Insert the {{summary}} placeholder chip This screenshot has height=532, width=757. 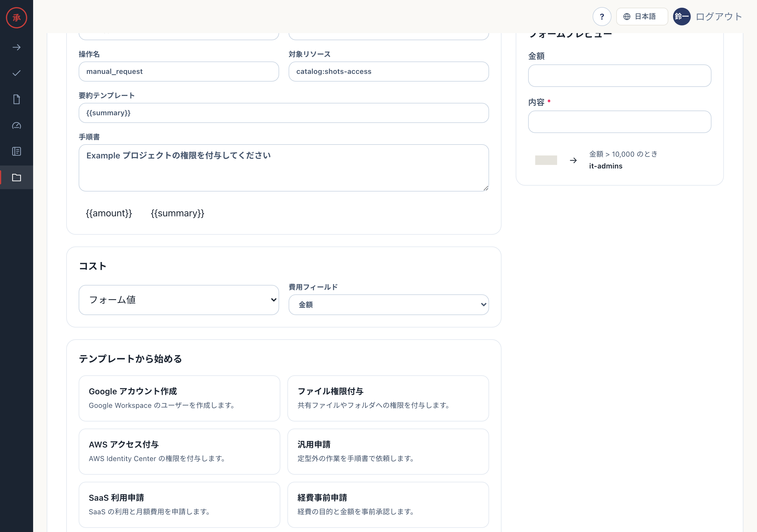point(177,213)
